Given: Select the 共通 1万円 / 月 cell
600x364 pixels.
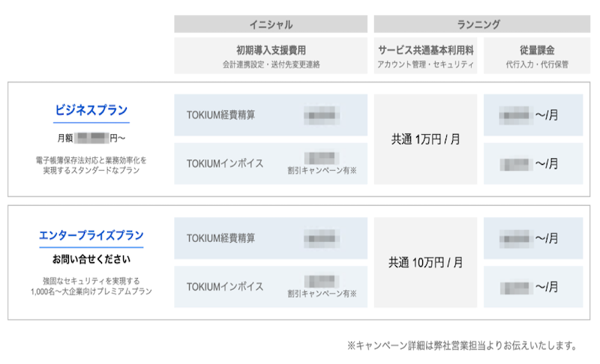Looking at the screenshot, I should (x=425, y=139).
